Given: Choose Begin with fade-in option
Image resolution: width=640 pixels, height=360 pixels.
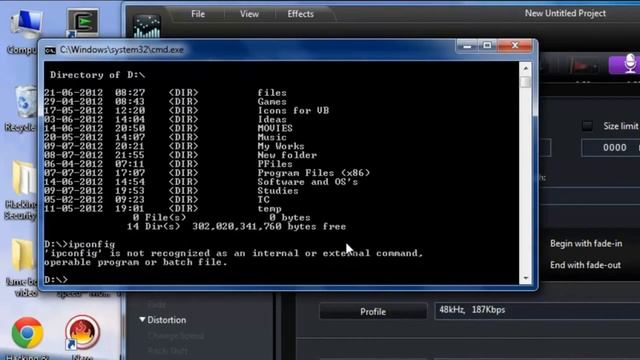Looking at the screenshot, I should (586, 244).
